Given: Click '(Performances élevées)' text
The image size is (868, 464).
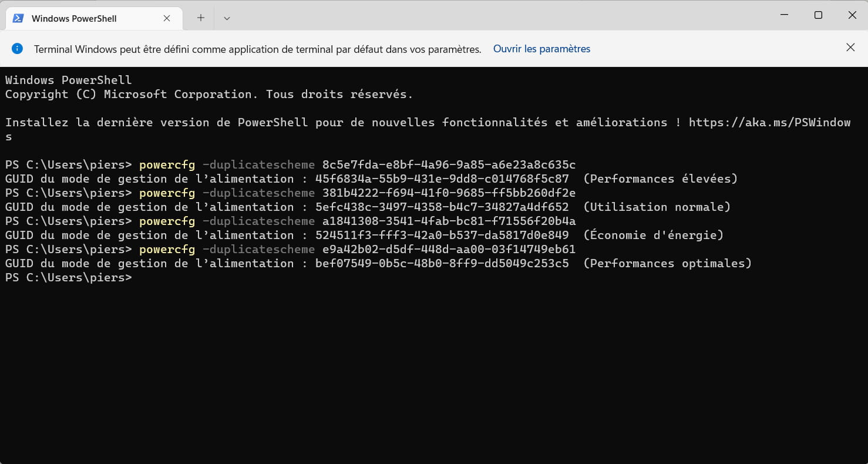Looking at the screenshot, I should click(661, 179).
